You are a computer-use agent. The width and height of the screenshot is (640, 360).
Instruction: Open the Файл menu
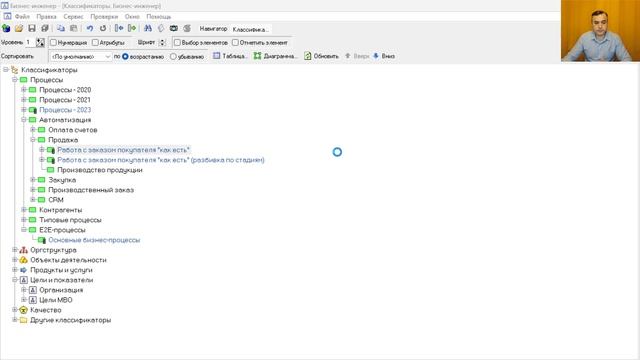pyautogui.click(x=22, y=17)
